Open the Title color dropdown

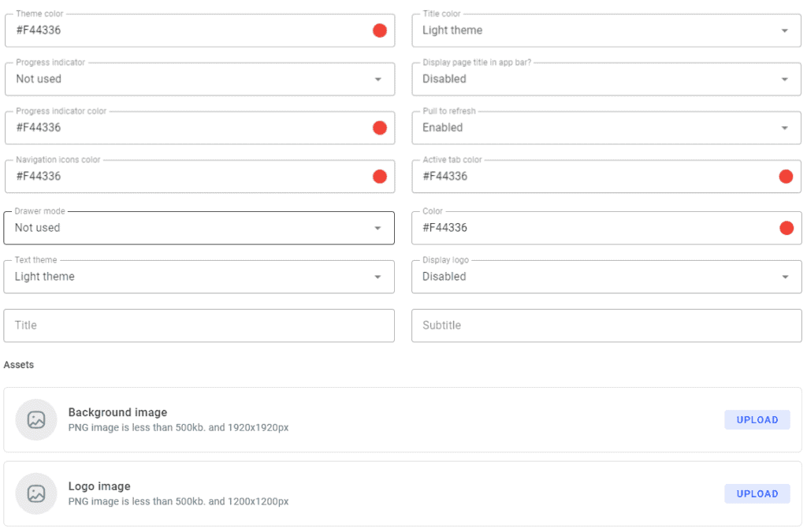click(785, 30)
